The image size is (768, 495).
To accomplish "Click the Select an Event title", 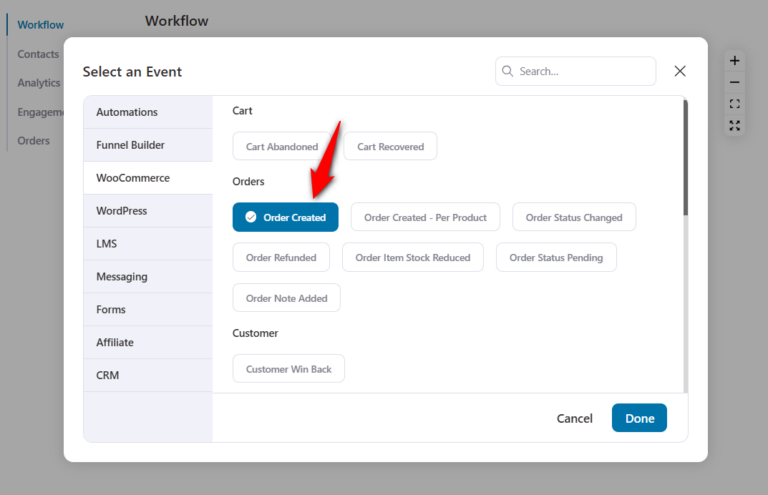I will click(132, 71).
